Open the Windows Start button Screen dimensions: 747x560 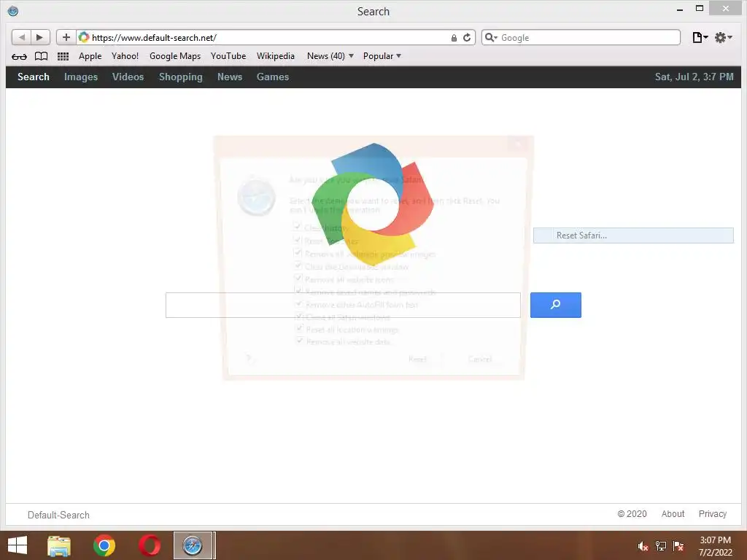[x=18, y=545]
